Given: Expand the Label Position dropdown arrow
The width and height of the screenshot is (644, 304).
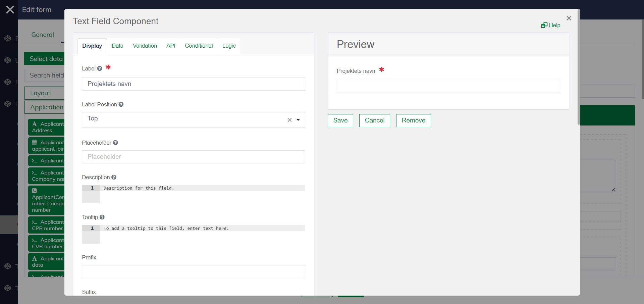Looking at the screenshot, I should pyautogui.click(x=298, y=120).
